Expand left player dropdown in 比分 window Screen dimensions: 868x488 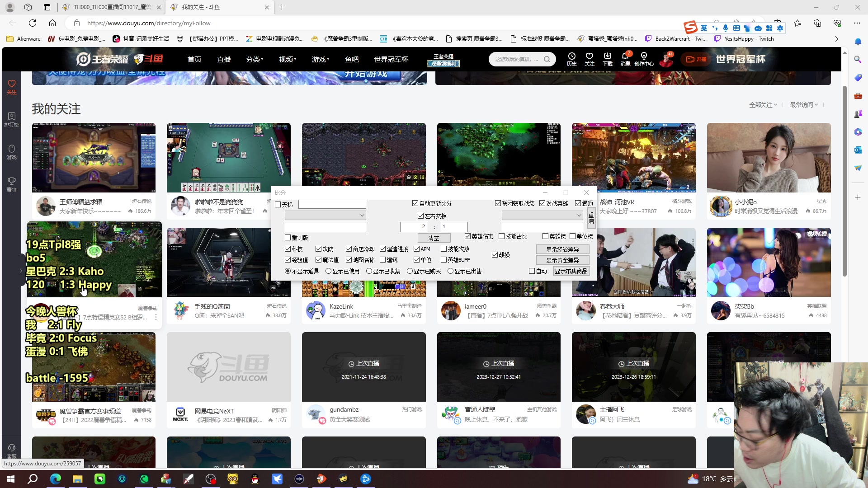362,216
